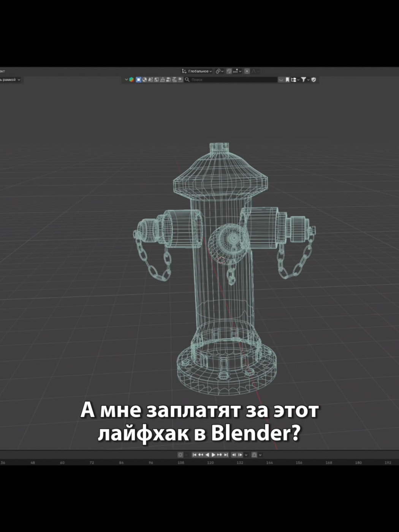Toggle auto keying record circle button
The image size is (399, 532).
point(180,455)
